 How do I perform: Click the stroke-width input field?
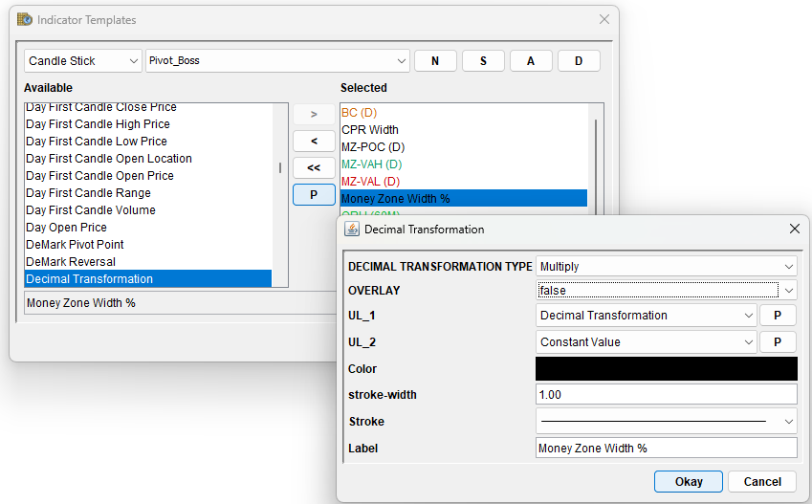(x=667, y=395)
